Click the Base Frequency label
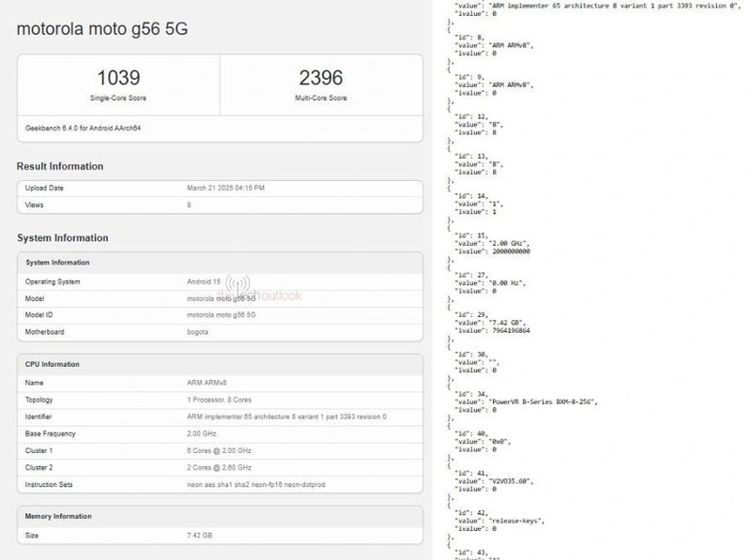The width and height of the screenshot is (751, 560). [x=51, y=433]
